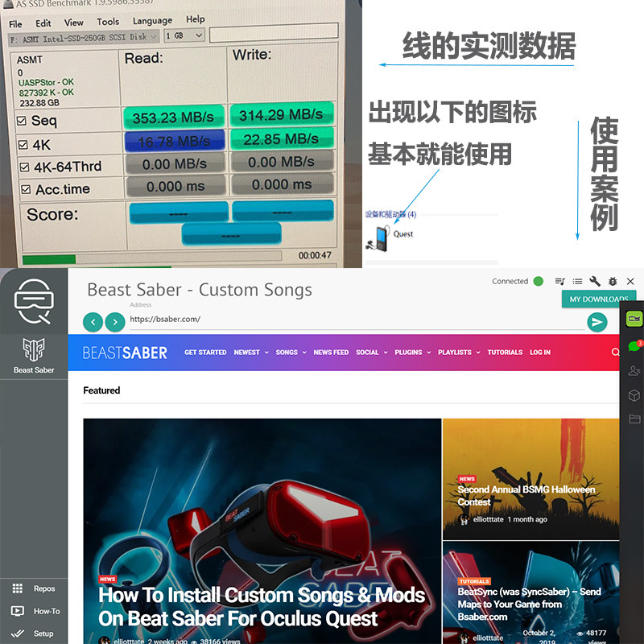Open the tasks queue icon

pyautogui.click(x=559, y=281)
